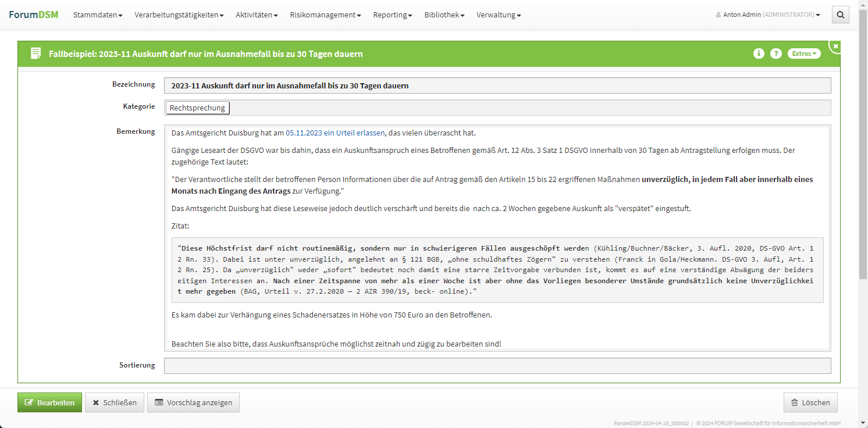Click the info icon in green header
The width and height of the screenshot is (868, 428).
pos(759,53)
